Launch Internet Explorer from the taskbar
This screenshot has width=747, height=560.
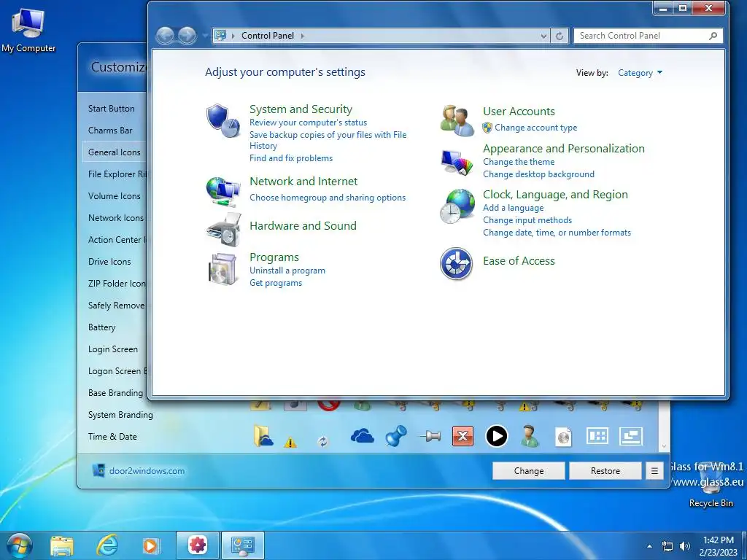pos(107,545)
